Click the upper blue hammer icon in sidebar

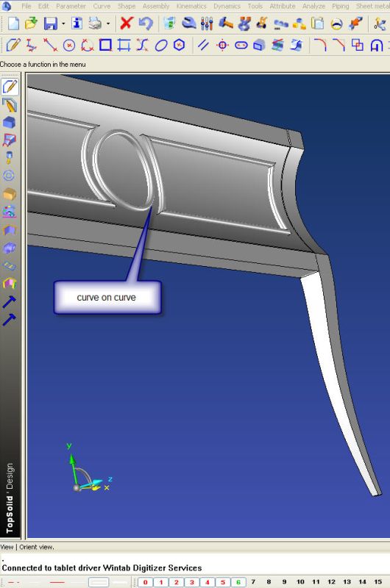click(10, 302)
